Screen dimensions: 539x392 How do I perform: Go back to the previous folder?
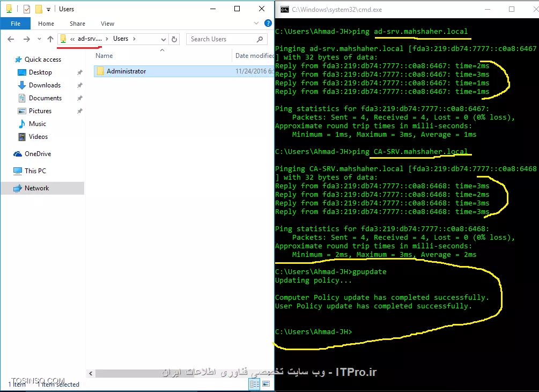point(11,39)
